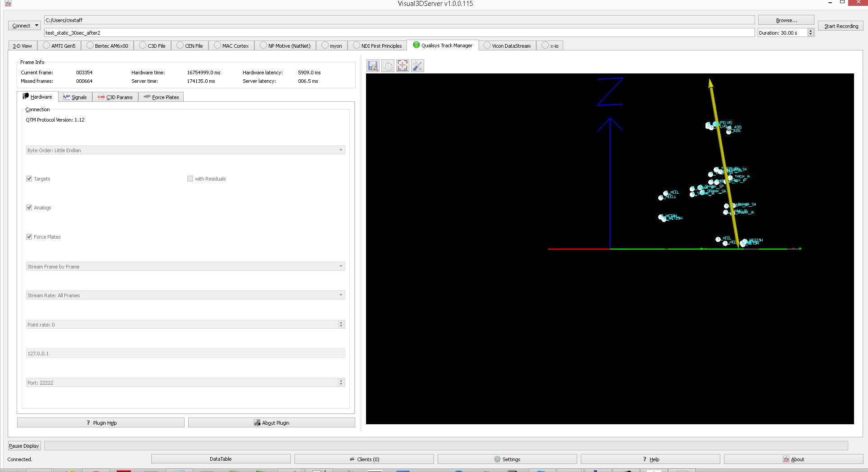Click the save image icon above 3D viewport
This screenshot has height=472, width=868.
pyautogui.click(x=373, y=66)
